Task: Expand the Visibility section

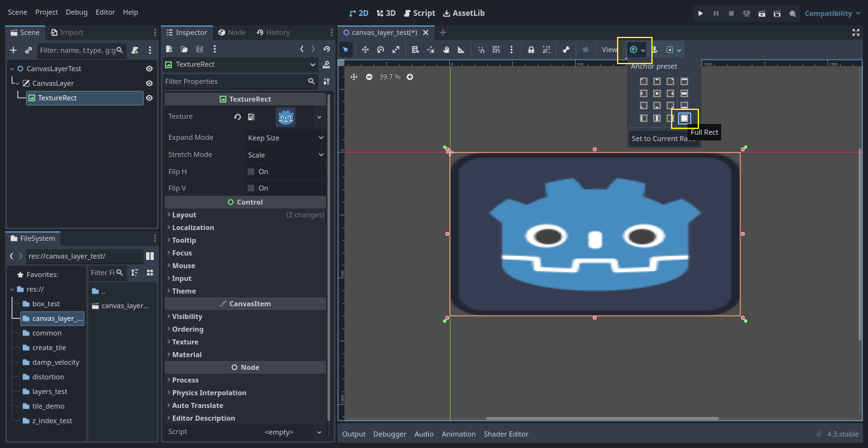Action: (x=245, y=316)
